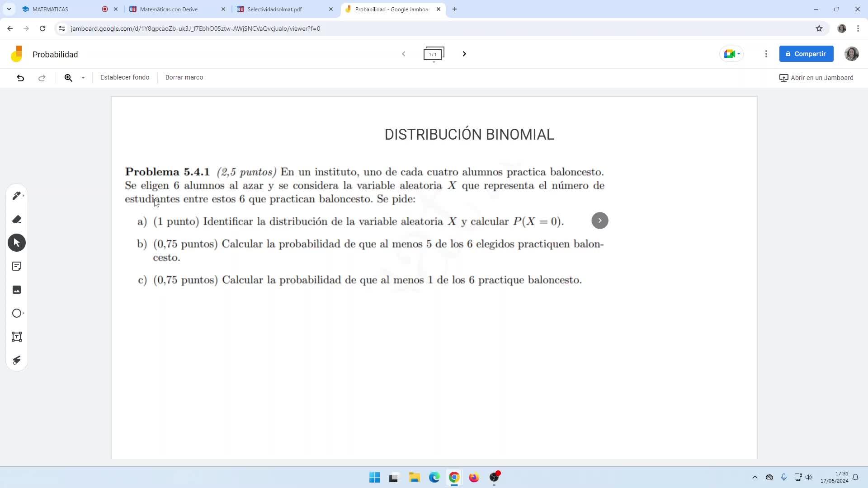Click the Undo arrow
The height and width of the screenshot is (488, 868).
click(x=20, y=78)
